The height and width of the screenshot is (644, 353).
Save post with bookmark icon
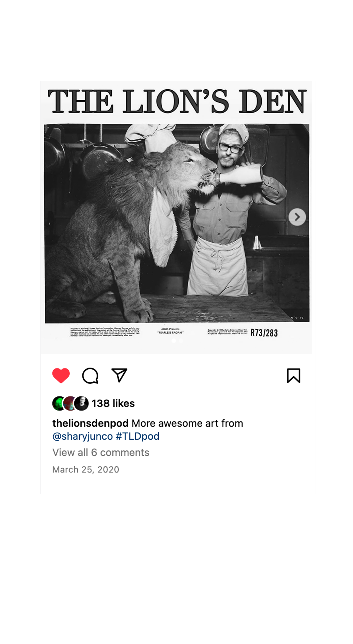pyautogui.click(x=294, y=376)
